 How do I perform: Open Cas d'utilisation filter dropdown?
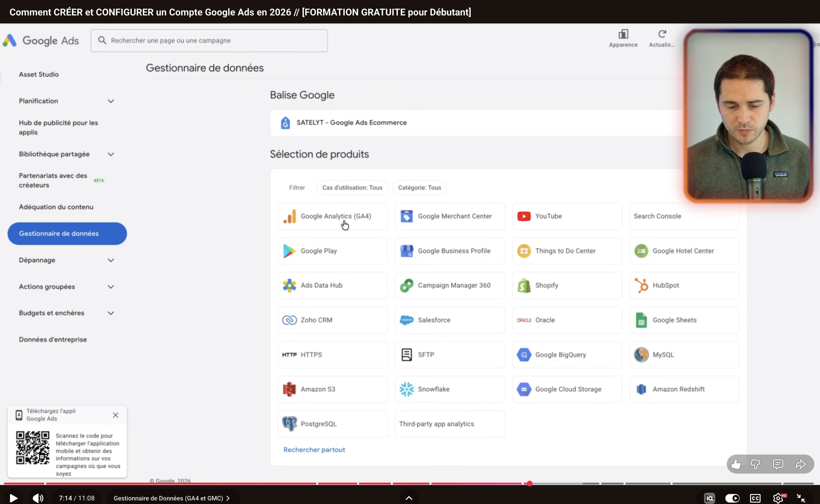352,188
